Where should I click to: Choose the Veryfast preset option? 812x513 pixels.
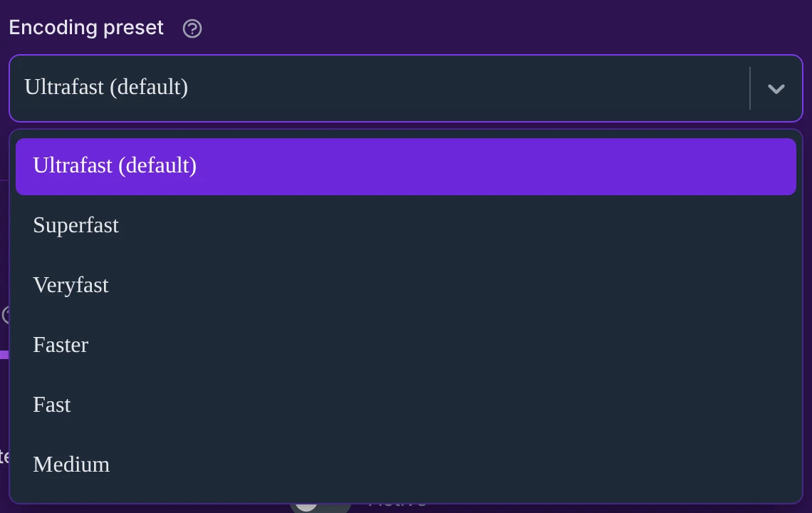click(405, 285)
